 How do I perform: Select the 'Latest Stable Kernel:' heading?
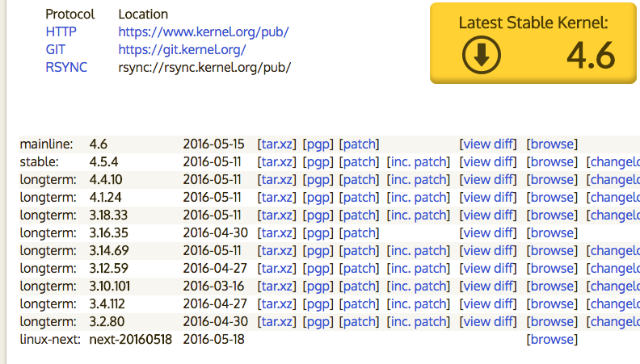click(x=533, y=23)
